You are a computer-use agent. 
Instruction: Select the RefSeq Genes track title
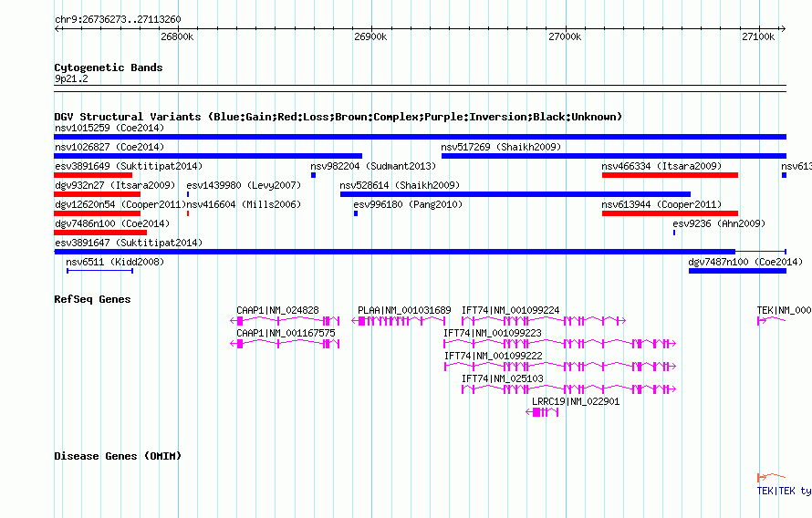pos(92,299)
